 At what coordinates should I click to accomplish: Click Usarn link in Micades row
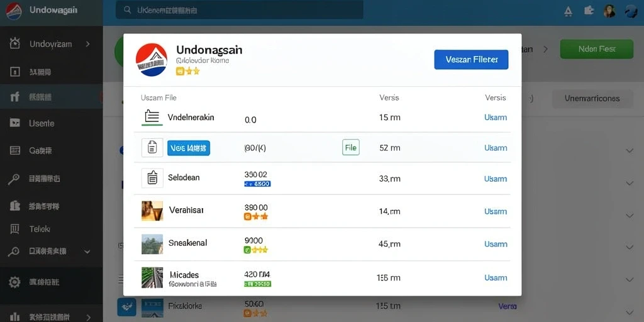tap(496, 277)
